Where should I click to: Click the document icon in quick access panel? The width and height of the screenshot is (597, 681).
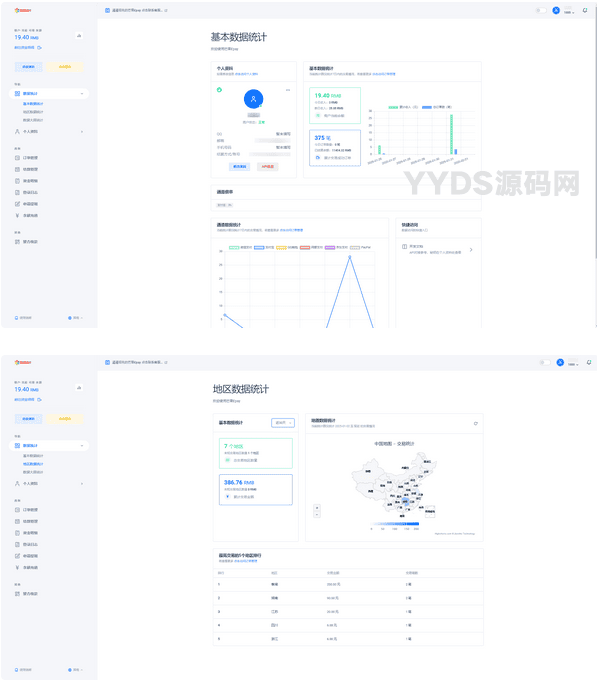point(404,247)
